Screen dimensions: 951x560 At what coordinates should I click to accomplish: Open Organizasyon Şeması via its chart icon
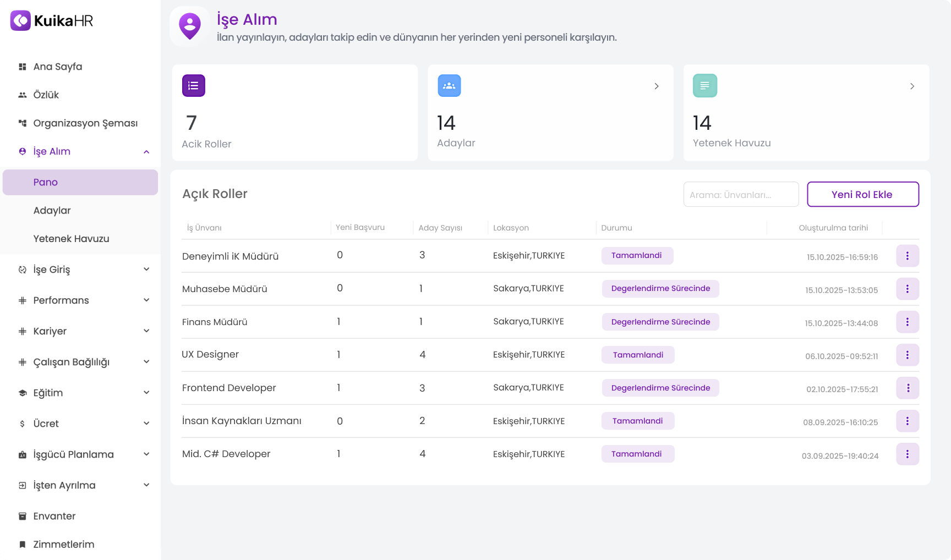coord(22,123)
